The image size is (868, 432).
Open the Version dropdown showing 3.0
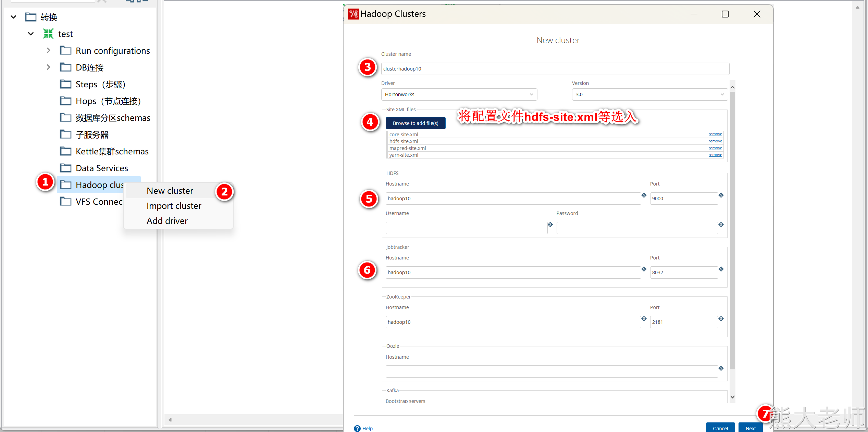649,94
